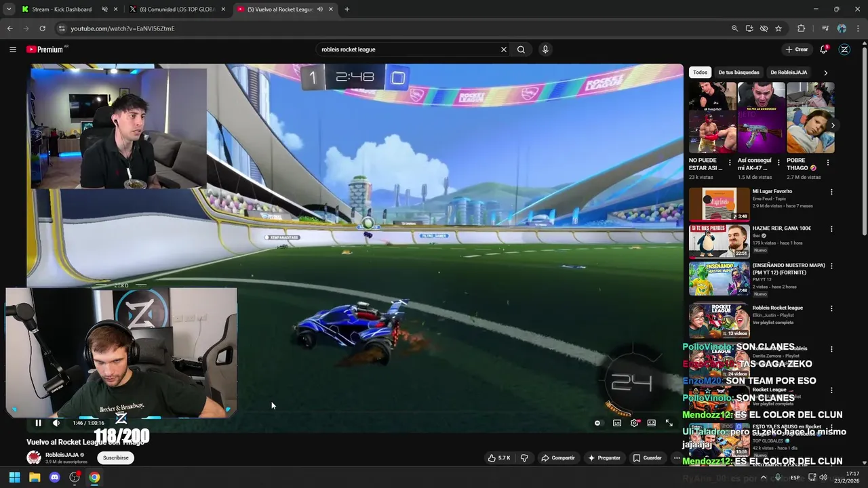Start voice search with microphone

545,49
